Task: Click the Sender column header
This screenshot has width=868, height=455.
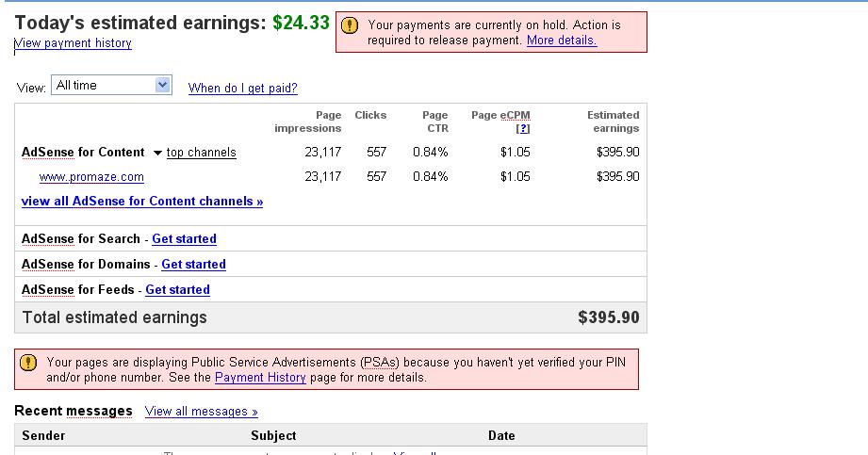Action: coord(43,436)
